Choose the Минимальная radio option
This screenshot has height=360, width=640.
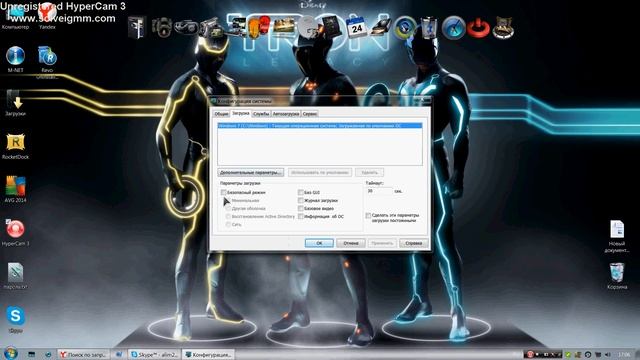coord(228,200)
